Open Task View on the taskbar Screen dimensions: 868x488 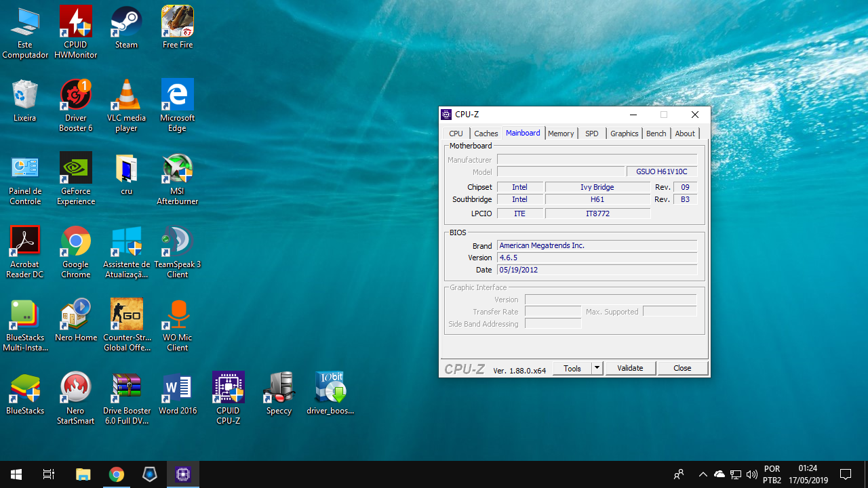(x=49, y=474)
